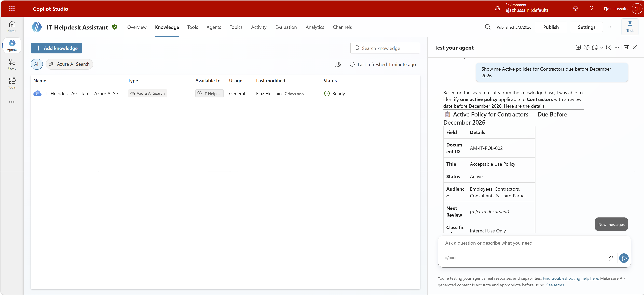Start a new test session plus icon
This screenshot has height=295, width=644.
point(578,48)
